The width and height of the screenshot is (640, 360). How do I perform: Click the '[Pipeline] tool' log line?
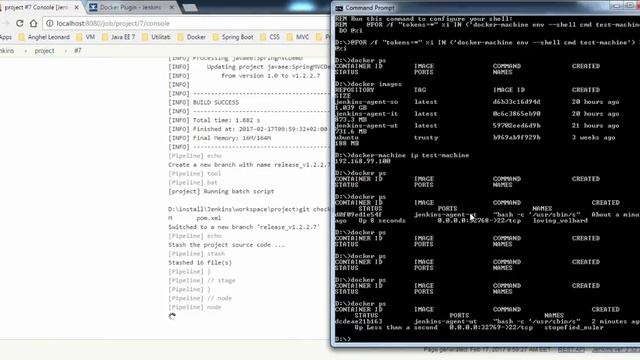point(194,174)
